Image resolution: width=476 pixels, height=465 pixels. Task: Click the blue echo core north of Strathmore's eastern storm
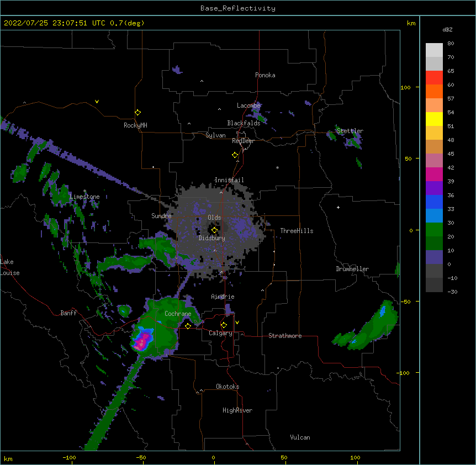tap(383, 311)
